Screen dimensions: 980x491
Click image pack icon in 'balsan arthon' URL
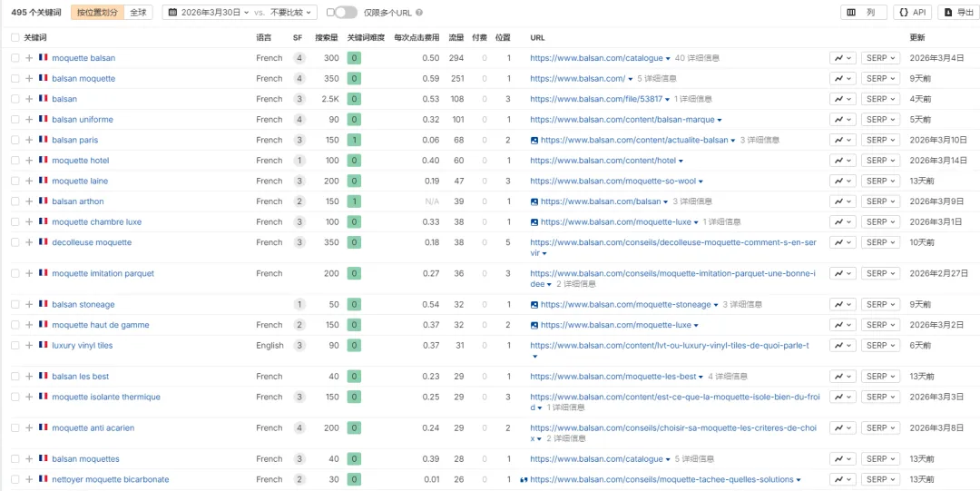(534, 202)
